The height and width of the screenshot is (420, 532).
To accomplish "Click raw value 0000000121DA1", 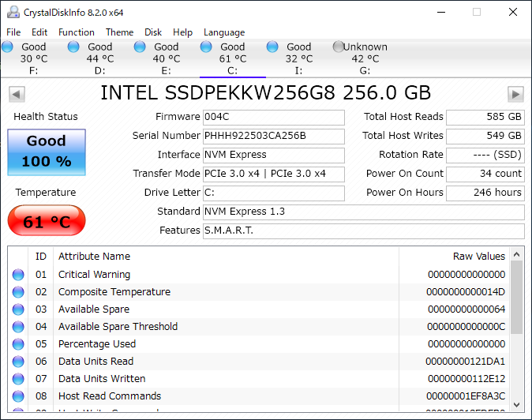I will tap(465, 362).
